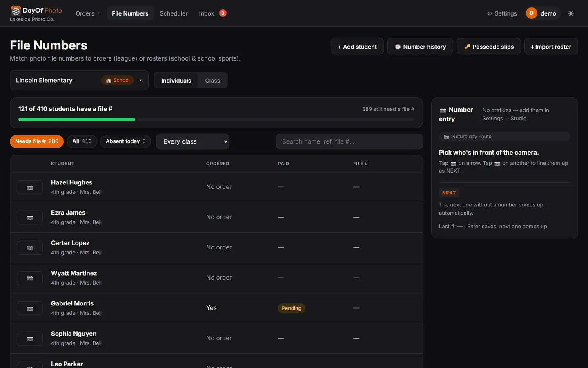Open the Inbox tab
This screenshot has height=368, width=588.
click(206, 13)
